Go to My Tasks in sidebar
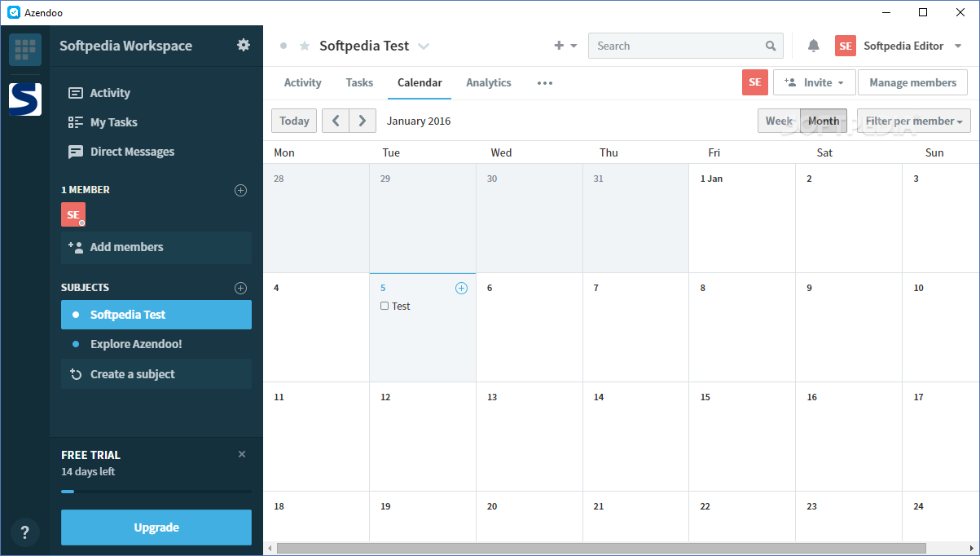This screenshot has height=556, width=980. [x=103, y=122]
